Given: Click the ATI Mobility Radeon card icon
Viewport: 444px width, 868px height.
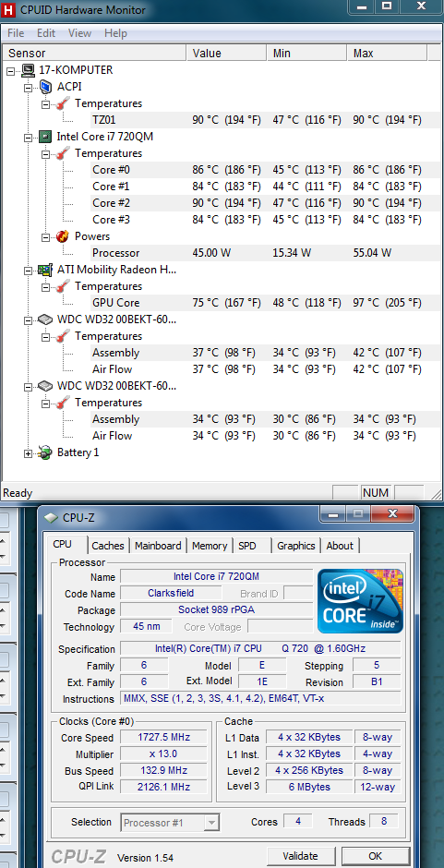Looking at the screenshot, I should (x=45, y=270).
